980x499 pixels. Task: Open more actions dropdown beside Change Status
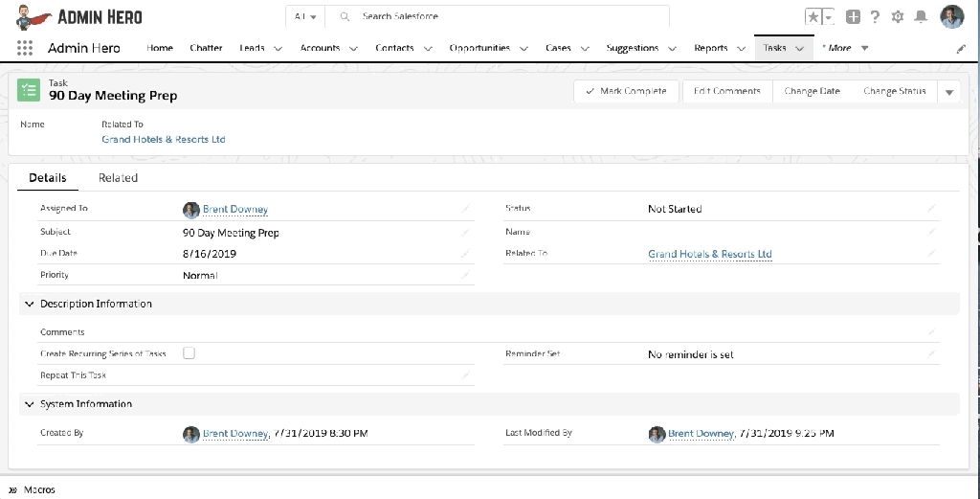coord(949,92)
